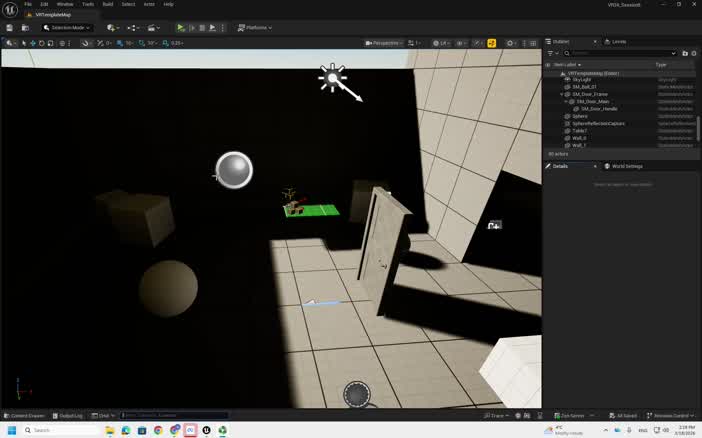The width and height of the screenshot is (702, 438).
Task: Open the Selection Mode dropdown
Action: [x=67, y=28]
